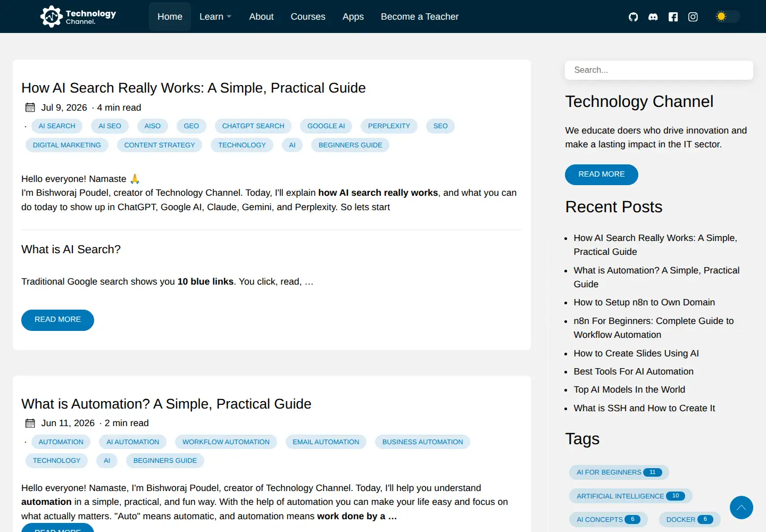Open the Discord icon link
The height and width of the screenshot is (532, 766).
[653, 17]
